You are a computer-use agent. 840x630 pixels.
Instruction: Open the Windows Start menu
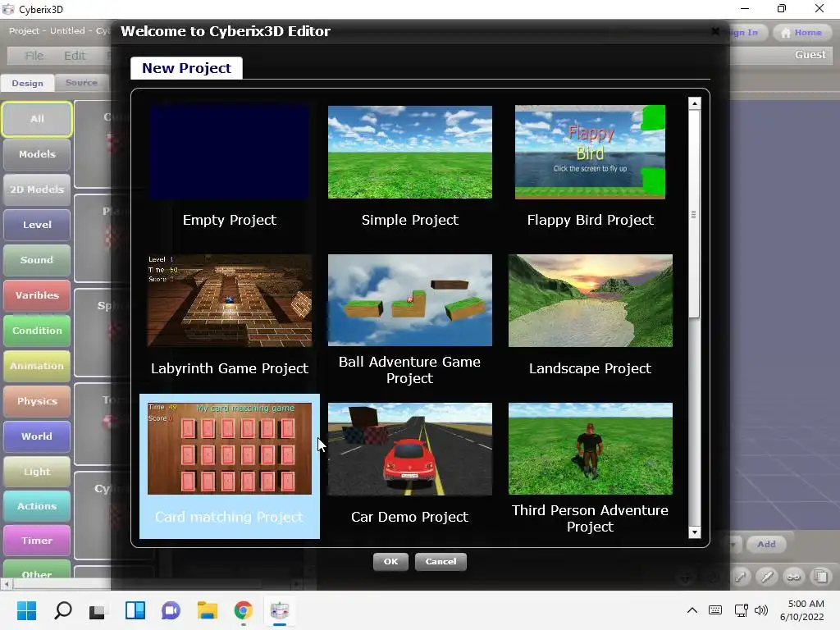click(x=26, y=610)
